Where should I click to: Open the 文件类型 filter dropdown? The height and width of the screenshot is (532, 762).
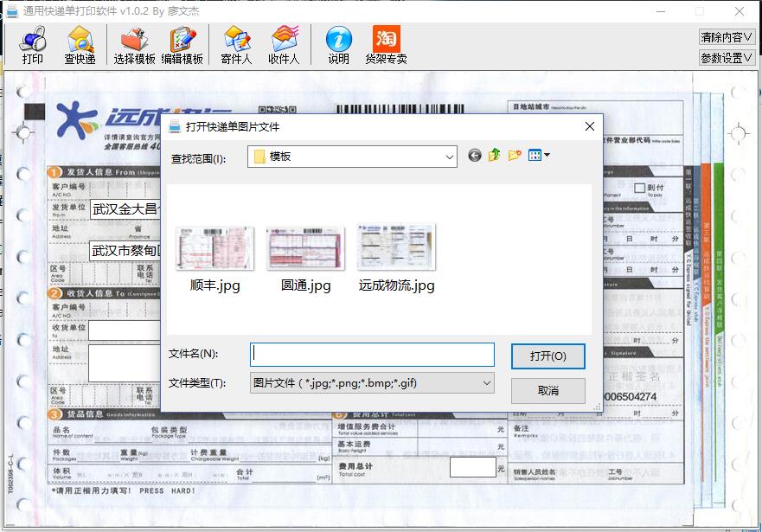(x=372, y=383)
